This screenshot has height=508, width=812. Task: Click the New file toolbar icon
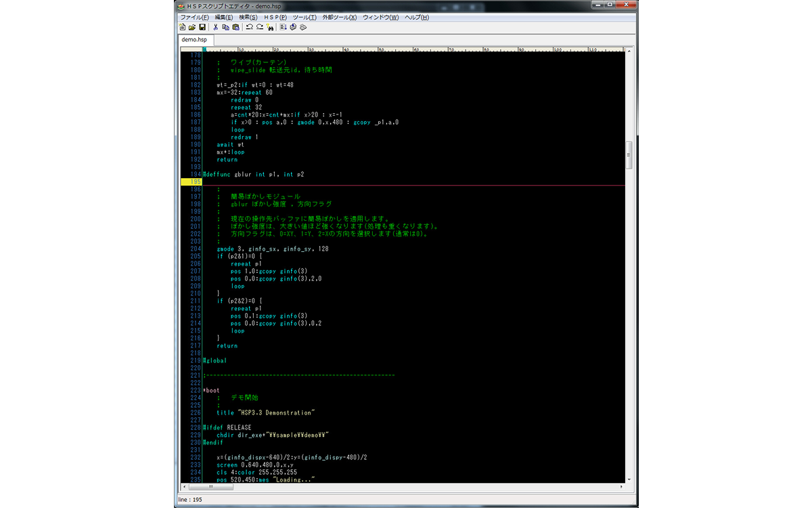pos(182,27)
